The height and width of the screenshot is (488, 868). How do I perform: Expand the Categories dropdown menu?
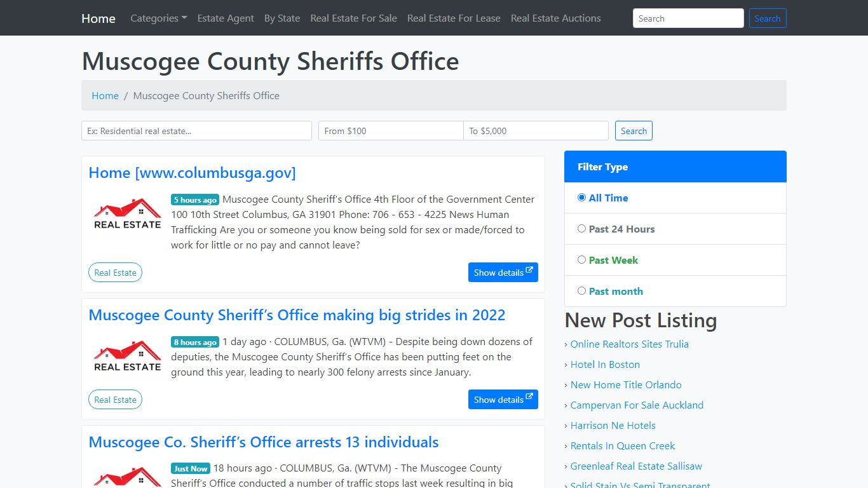click(159, 18)
